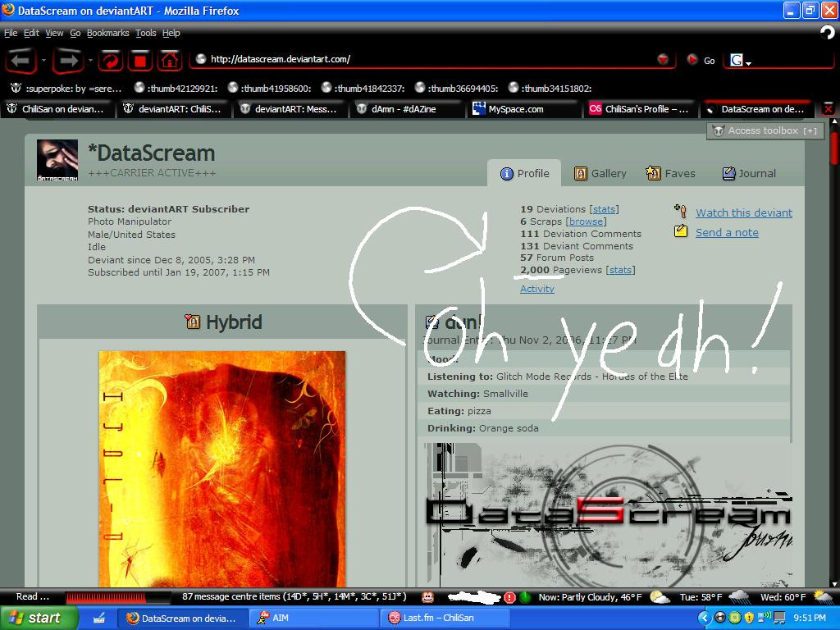The image size is (840, 630).
Task: Click the security shield tray icon
Action: point(748,619)
